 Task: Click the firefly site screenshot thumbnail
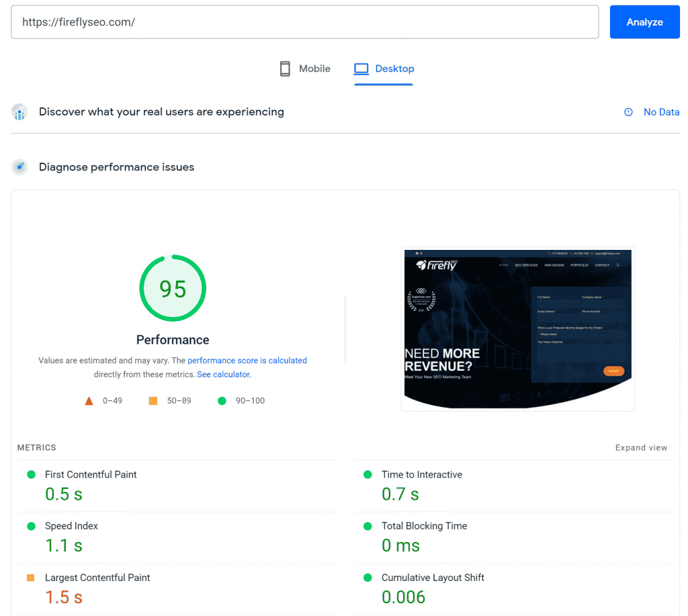click(x=518, y=329)
